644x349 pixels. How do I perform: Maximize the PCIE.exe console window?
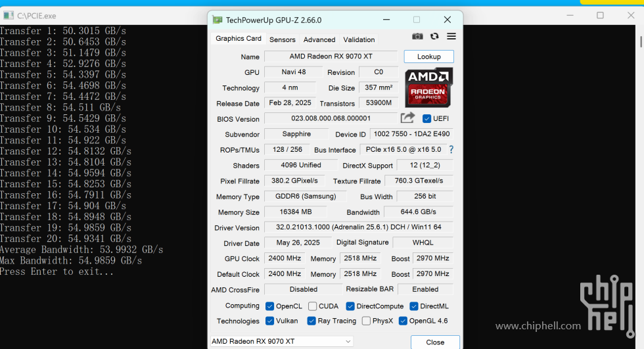click(x=600, y=16)
